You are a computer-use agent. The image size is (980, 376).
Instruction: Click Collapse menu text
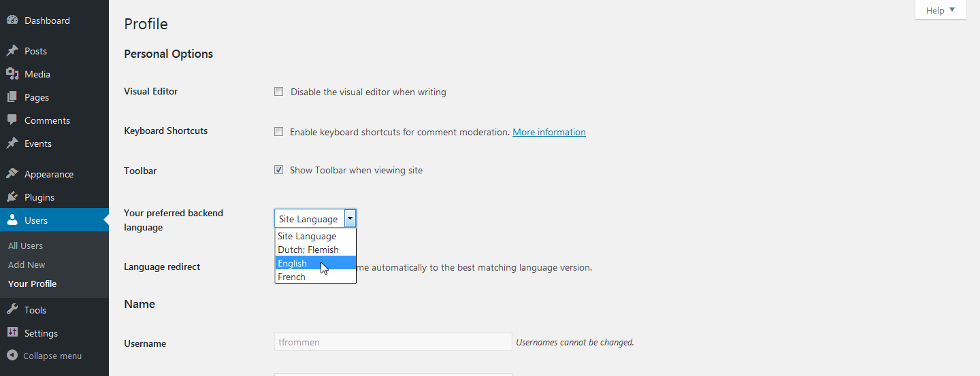pyautogui.click(x=52, y=356)
